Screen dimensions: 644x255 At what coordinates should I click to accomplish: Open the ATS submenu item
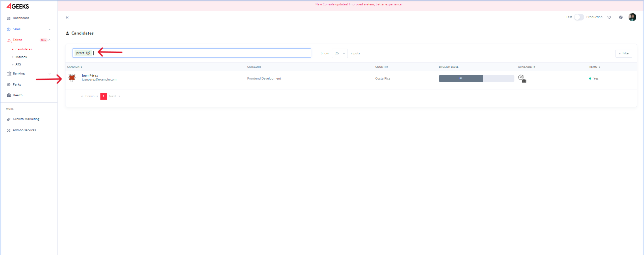tap(18, 64)
